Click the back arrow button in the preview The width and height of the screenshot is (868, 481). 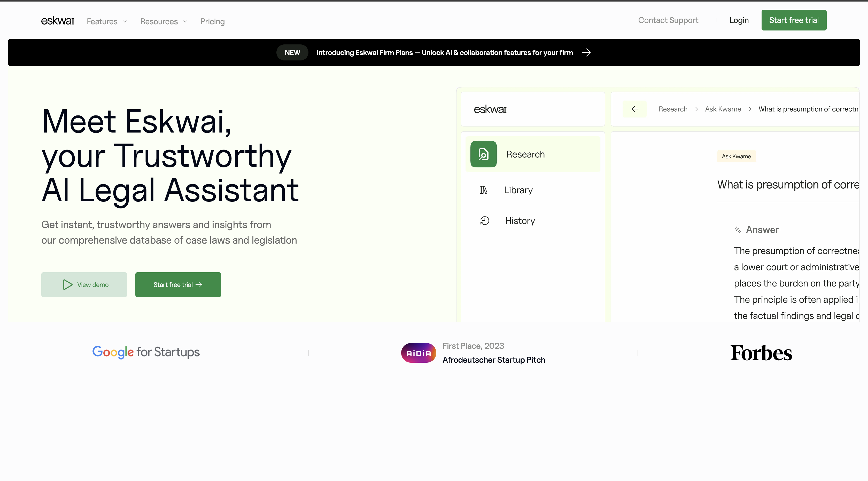click(x=634, y=109)
